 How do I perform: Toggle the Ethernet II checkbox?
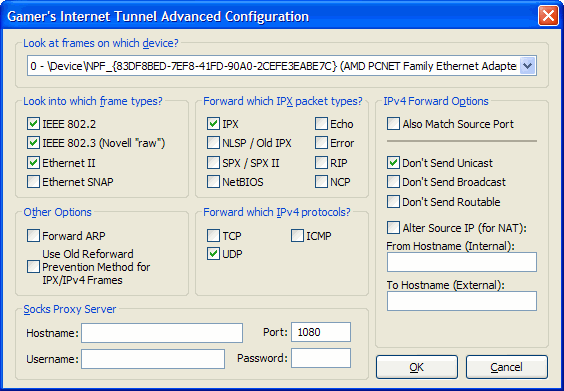click(33, 163)
